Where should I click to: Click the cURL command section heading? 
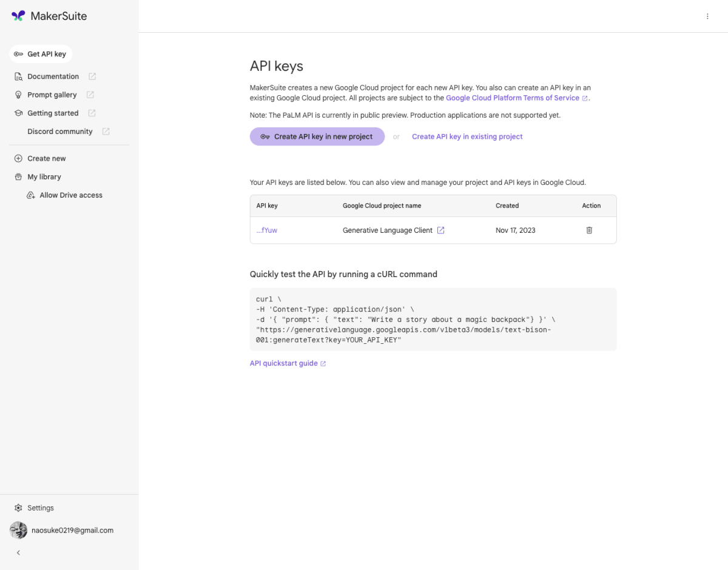[343, 274]
